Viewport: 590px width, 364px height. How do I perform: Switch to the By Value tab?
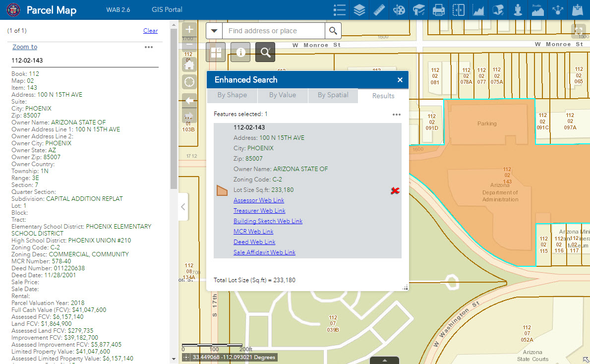click(x=283, y=95)
